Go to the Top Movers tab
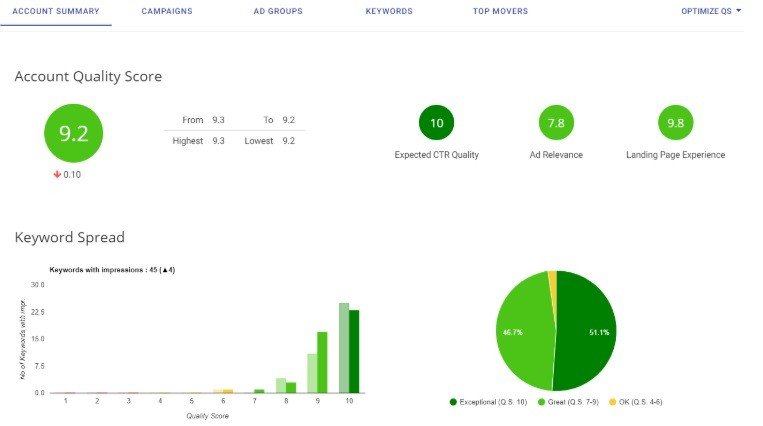 (500, 11)
